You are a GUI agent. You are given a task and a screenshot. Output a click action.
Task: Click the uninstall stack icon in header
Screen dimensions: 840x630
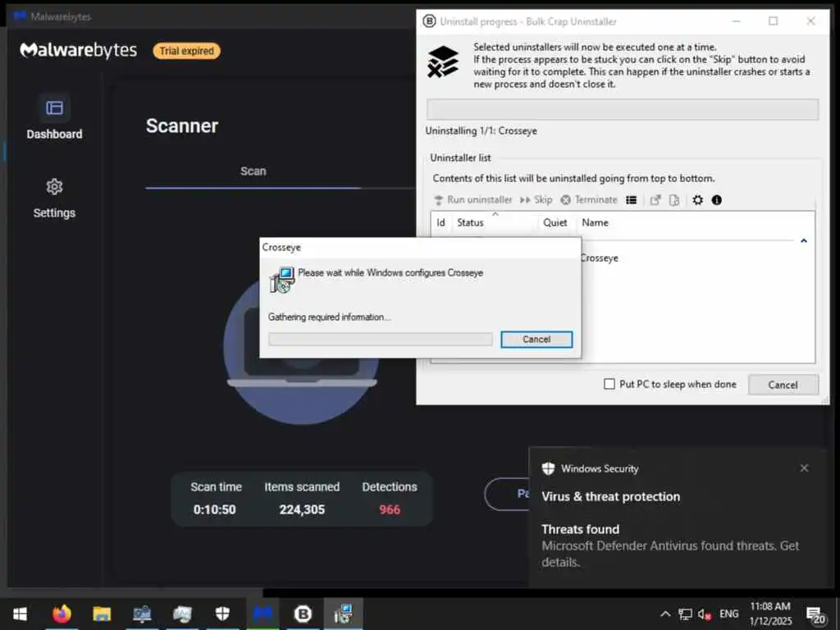pyautogui.click(x=443, y=62)
